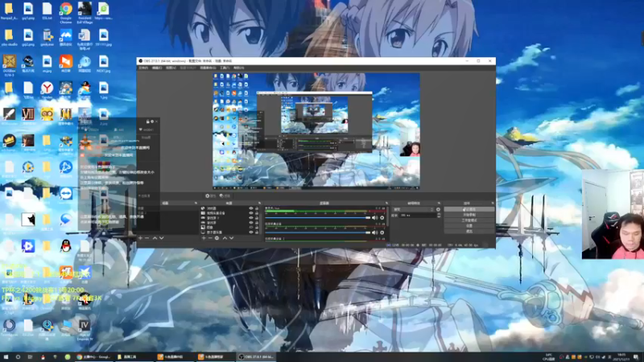
Task: Click the transition duration input field
Action: (418, 216)
